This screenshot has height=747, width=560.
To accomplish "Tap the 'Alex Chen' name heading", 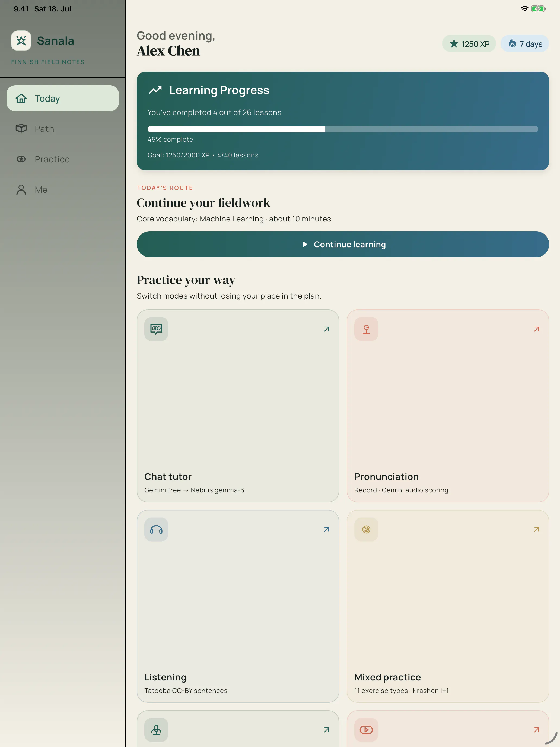I will [x=168, y=51].
